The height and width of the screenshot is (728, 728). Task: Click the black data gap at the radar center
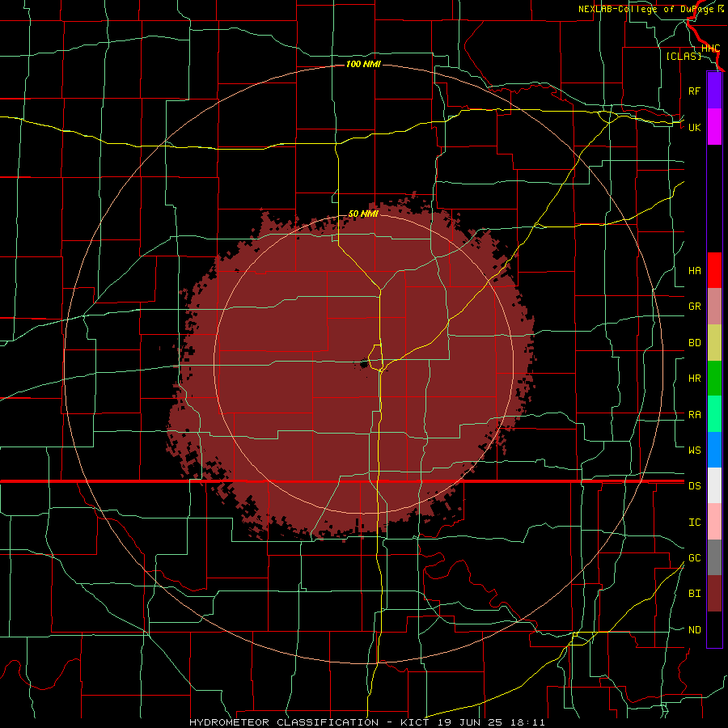(363, 364)
